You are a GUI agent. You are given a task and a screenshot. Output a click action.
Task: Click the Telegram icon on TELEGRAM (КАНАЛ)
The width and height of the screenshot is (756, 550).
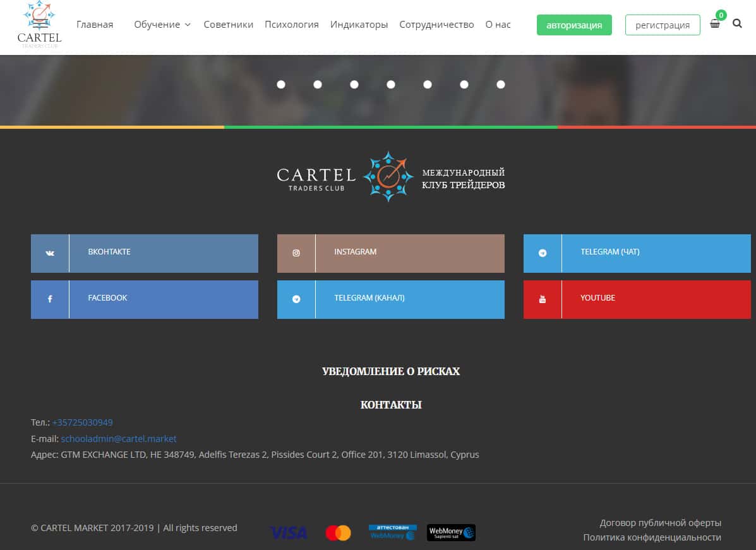pos(296,299)
